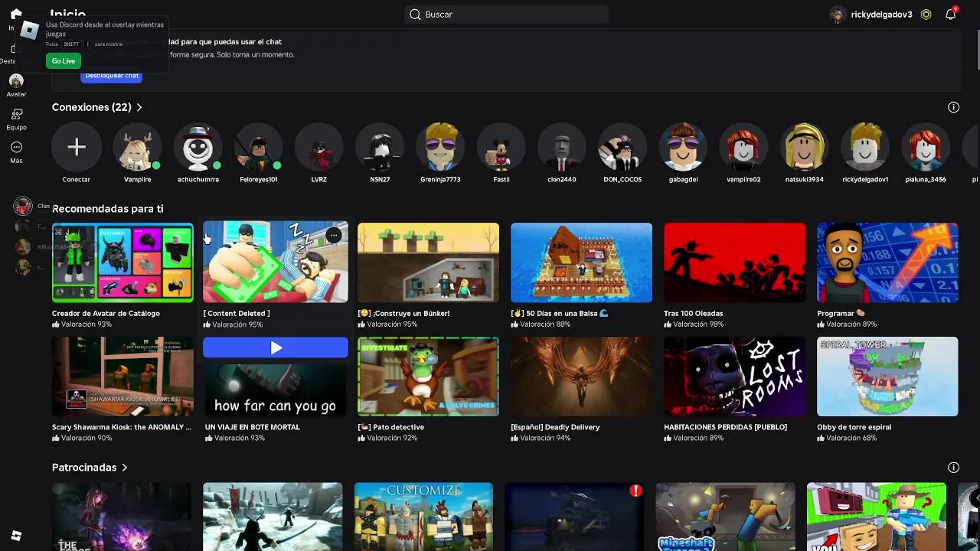Open the sponsored CUSTOMIZE game thumbnail
The height and width of the screenshot is (551, 980).
click(423, 517)
